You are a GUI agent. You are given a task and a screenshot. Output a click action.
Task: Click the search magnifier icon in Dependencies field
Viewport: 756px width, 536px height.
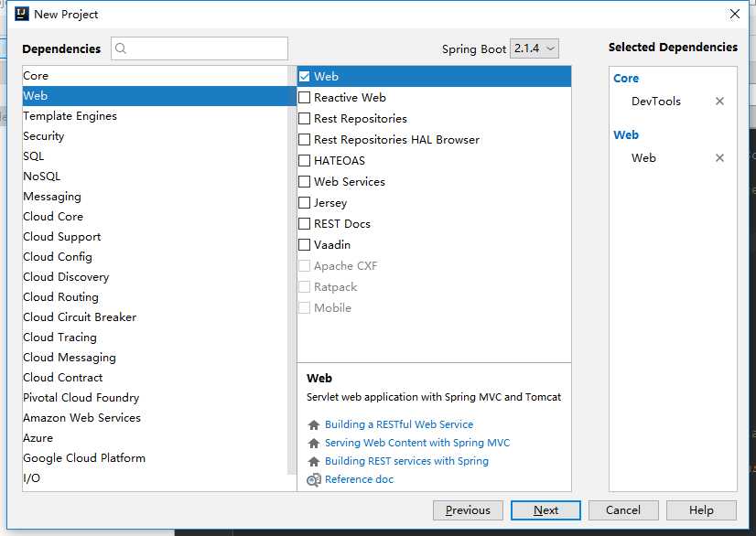pos(121,48)
